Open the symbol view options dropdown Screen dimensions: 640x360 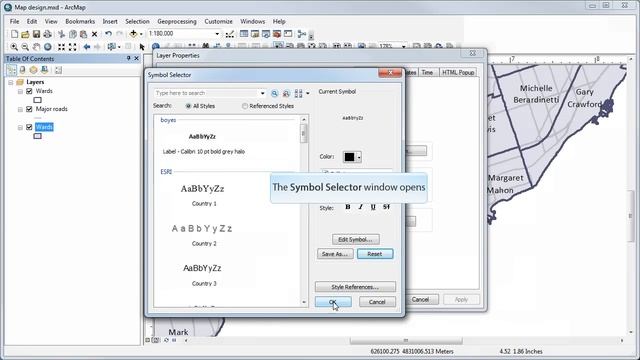click(x=308, y=93)
